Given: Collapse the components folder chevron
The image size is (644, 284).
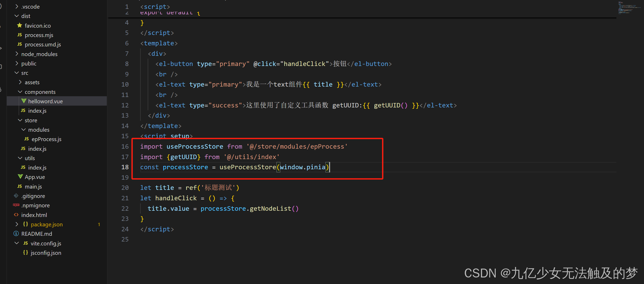Looking at the screenshot, I should [x=20, y=92].
